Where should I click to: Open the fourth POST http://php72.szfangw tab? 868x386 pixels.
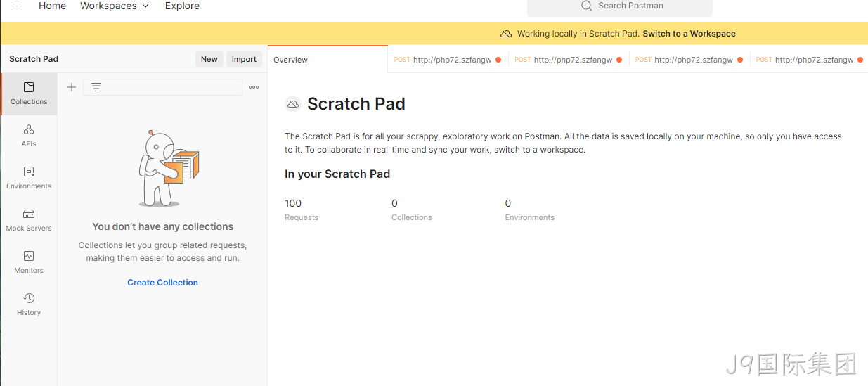click(x=809, y=60)
